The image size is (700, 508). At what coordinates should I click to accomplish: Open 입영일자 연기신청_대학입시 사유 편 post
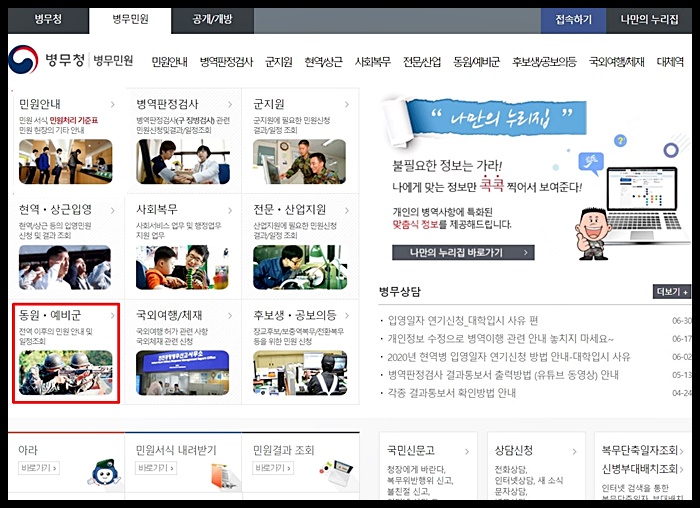(x=463, y=321)
